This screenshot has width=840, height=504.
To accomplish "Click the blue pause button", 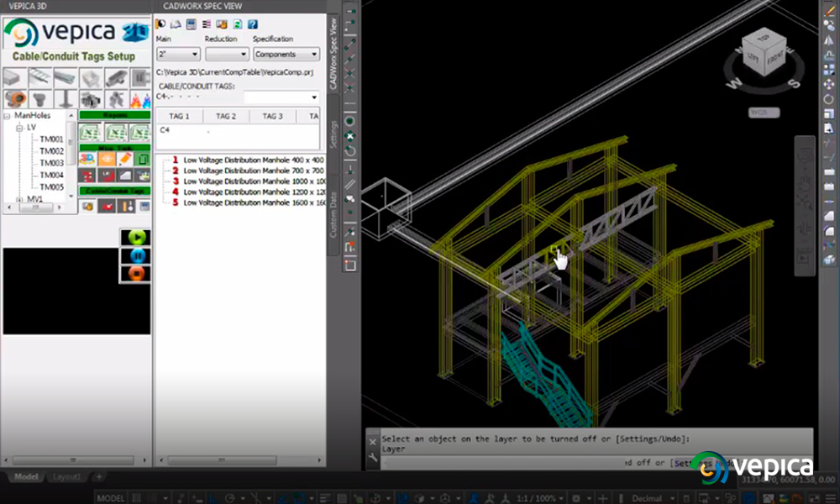I will [136, 255].
